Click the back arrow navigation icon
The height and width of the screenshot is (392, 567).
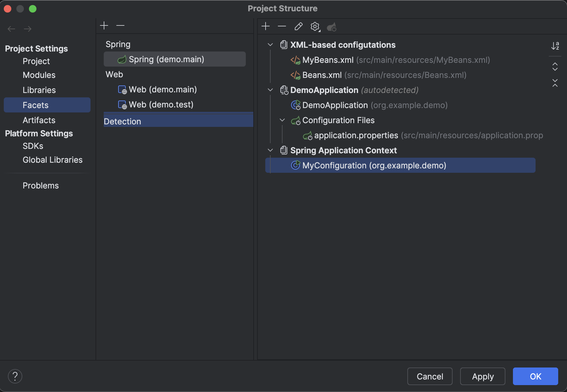point(11,29)
